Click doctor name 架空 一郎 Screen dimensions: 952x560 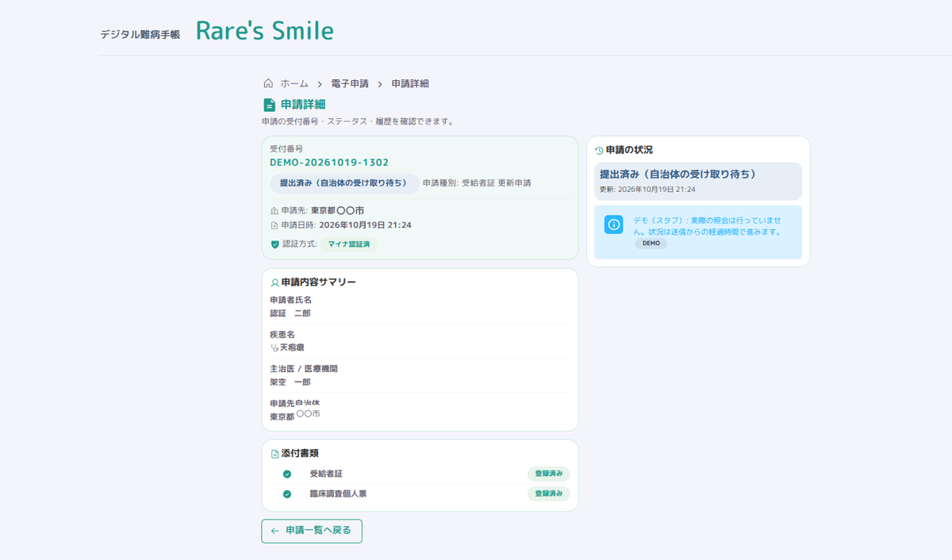click(x=290, y=382)
